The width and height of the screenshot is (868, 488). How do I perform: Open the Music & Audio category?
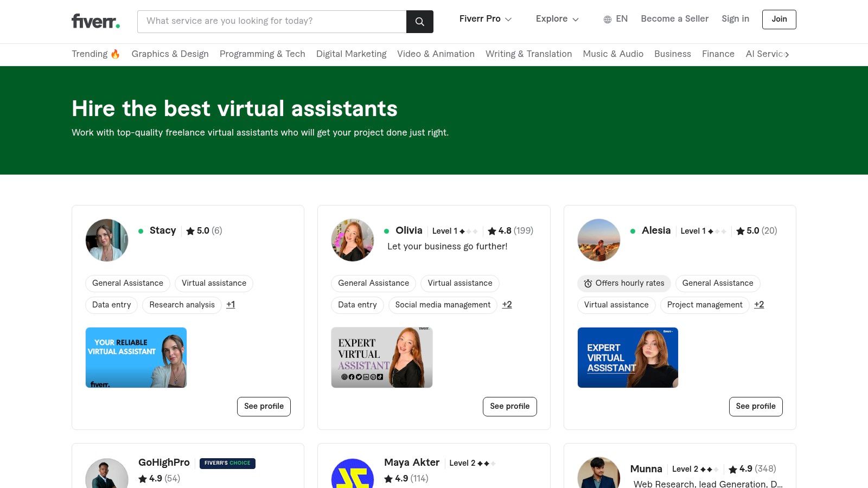coord(613,54)
